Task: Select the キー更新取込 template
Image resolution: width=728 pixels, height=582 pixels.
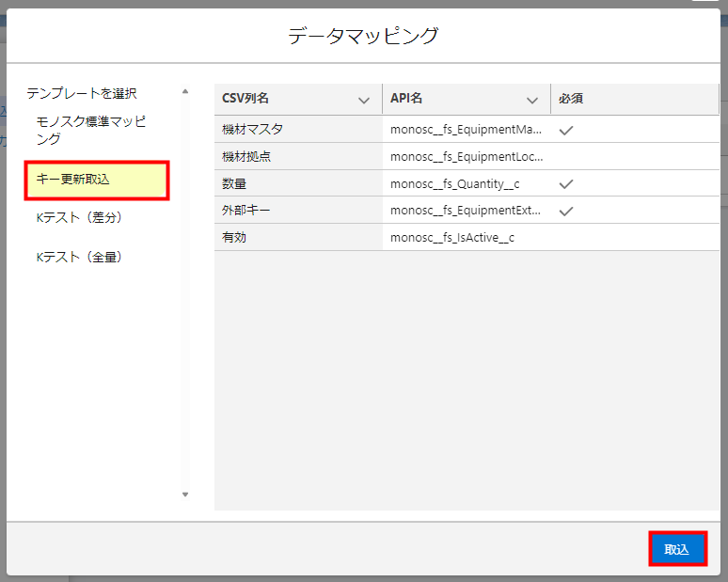Action: click(x=97, y=180)
